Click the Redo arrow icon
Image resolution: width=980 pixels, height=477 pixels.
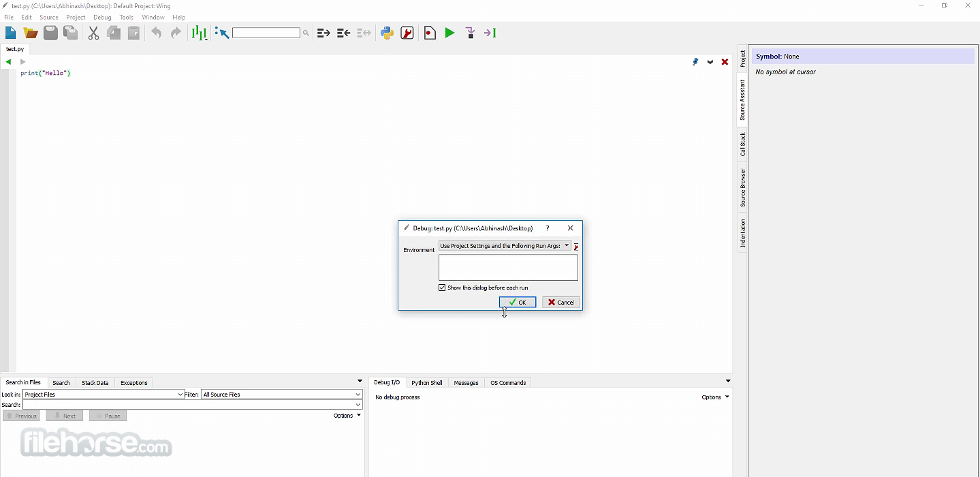(x=176, y=33)
